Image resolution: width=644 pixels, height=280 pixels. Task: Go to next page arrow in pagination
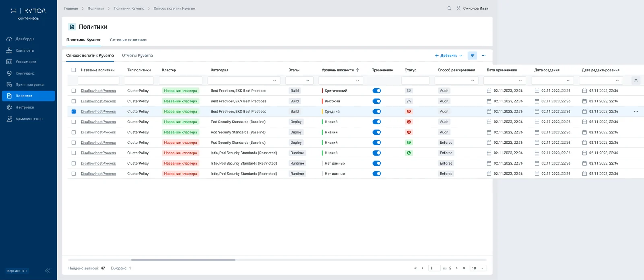457,268
